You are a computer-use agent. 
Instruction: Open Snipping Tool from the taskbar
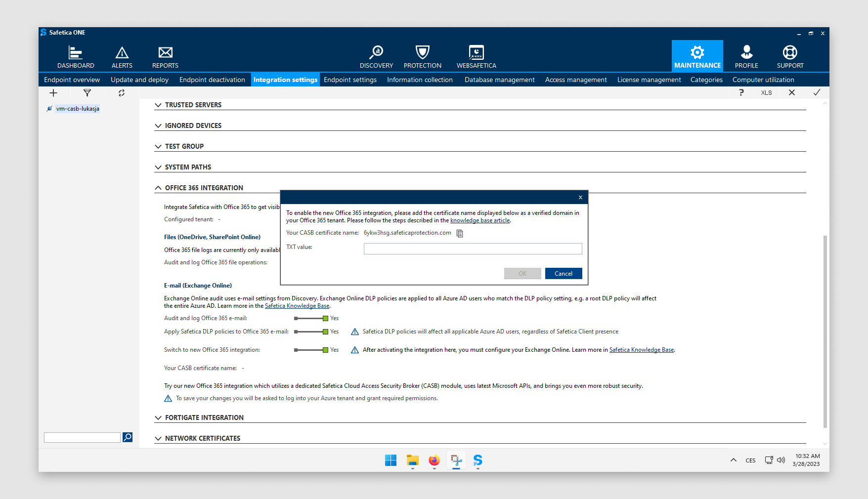456,460
